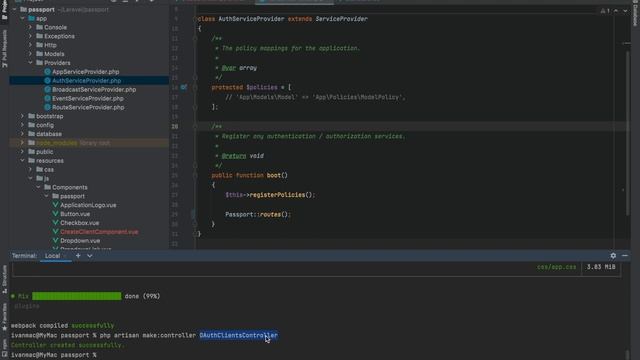Click the warning inspection indicator in editor

click(x=605, y=11)
